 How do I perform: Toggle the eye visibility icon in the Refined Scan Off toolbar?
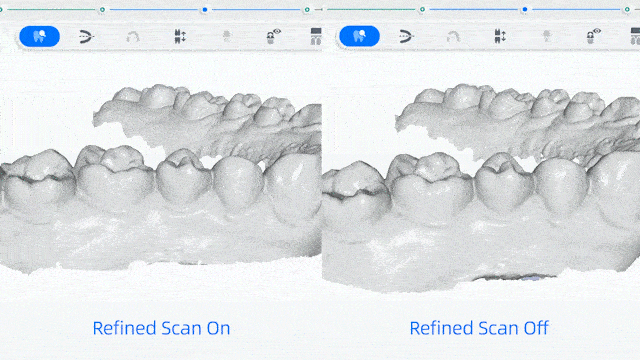click(594, 36)
